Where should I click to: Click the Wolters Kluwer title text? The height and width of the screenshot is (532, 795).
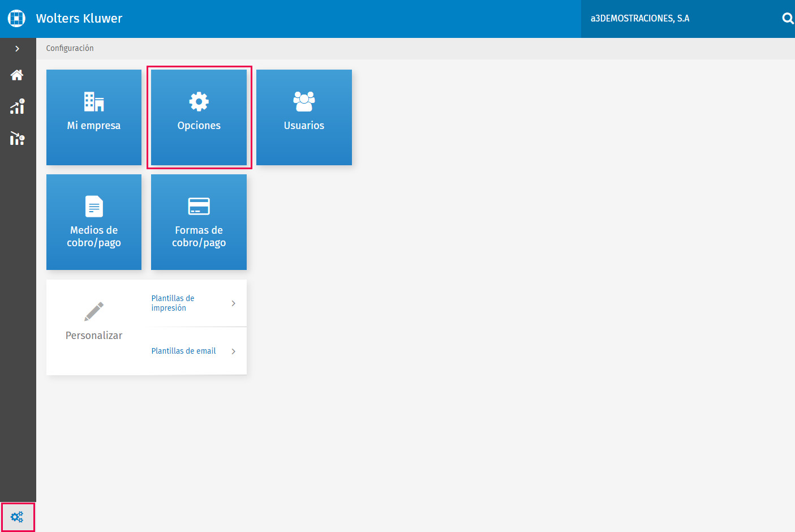click(x=79, y=19)
